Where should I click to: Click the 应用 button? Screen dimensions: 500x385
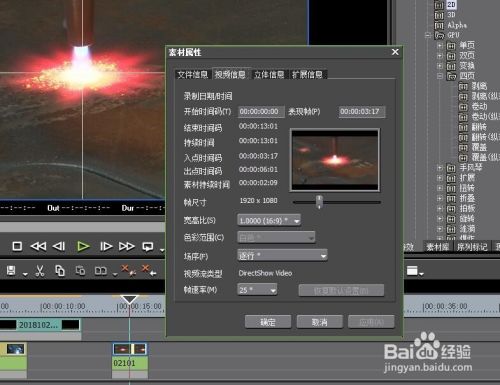tap(371, 322)
